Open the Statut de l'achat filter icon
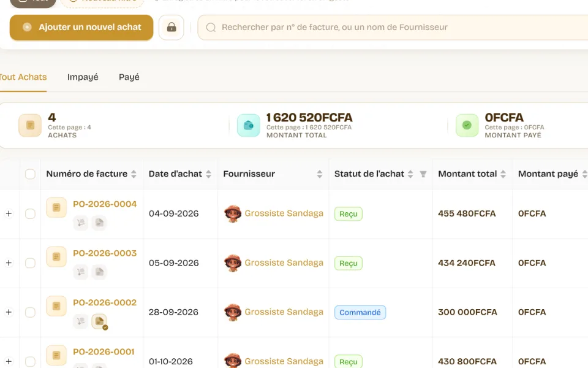The height and width of the screenshot is (368, 588). [x=423, y=174]
